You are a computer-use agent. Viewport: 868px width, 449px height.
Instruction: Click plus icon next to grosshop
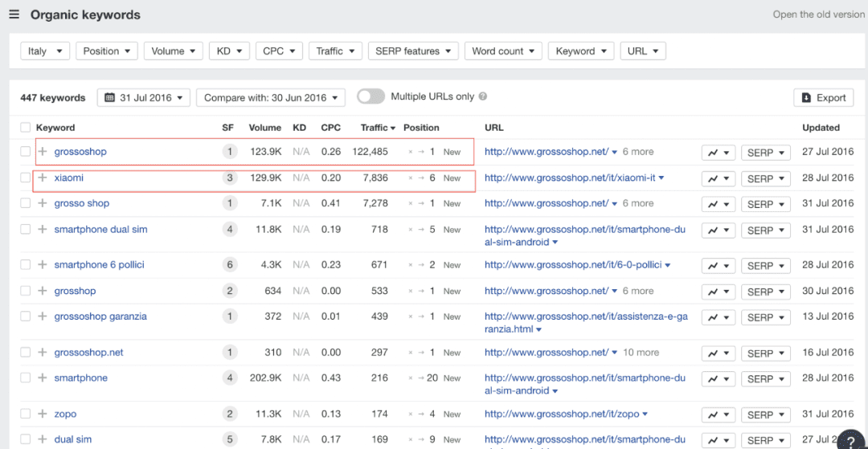(x=43, y=291)
